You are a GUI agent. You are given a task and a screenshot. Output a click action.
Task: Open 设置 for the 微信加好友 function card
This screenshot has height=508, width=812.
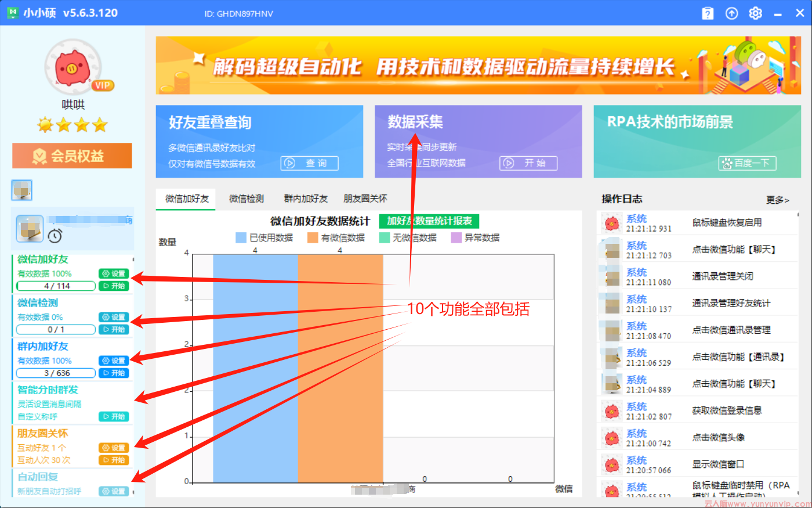tap(114, 273)
